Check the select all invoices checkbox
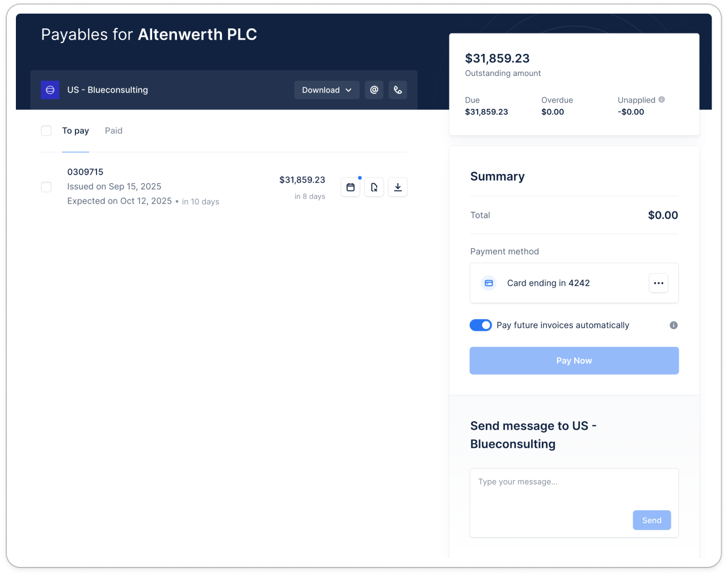Image resolution: width=728 pixels, height=576 pixels. pos(47,131)
